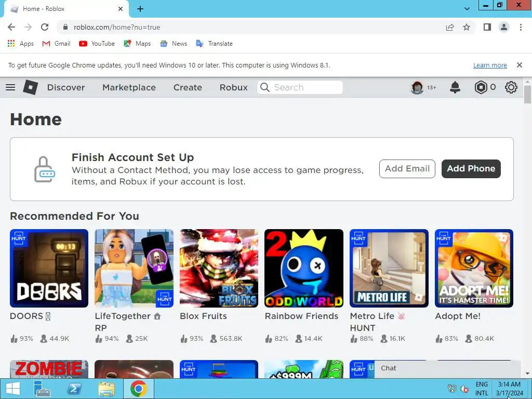The width and height of the screenshot is (532, 399).
Task: Click the Add Email button
Action: tap(407, 169)
